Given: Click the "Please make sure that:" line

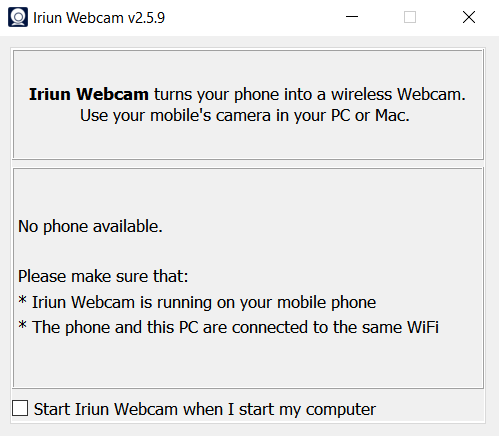Looking at the screenshot, I should point(103,276).
